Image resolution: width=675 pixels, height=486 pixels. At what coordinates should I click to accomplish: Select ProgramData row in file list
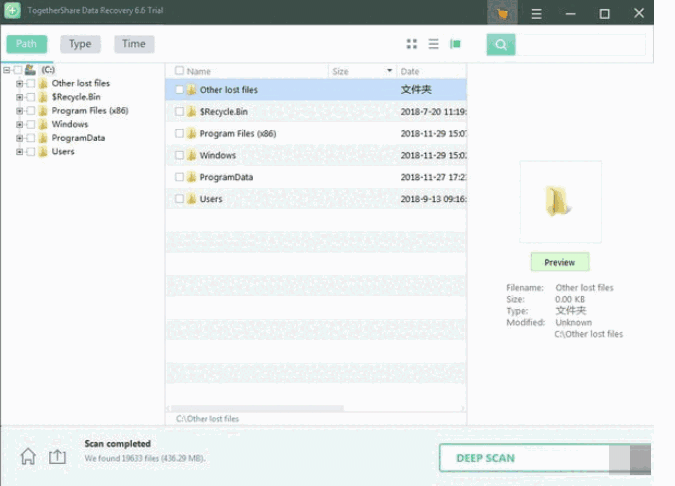click(316, 177)
